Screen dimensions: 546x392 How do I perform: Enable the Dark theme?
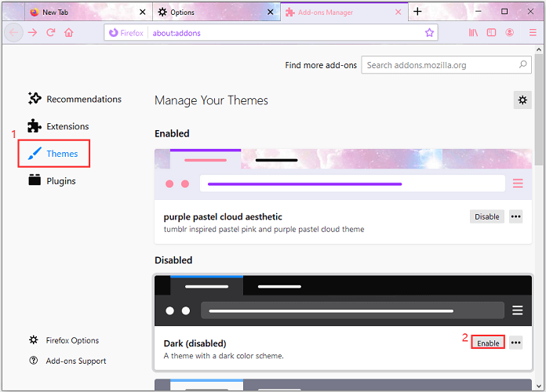click(488, 343)
